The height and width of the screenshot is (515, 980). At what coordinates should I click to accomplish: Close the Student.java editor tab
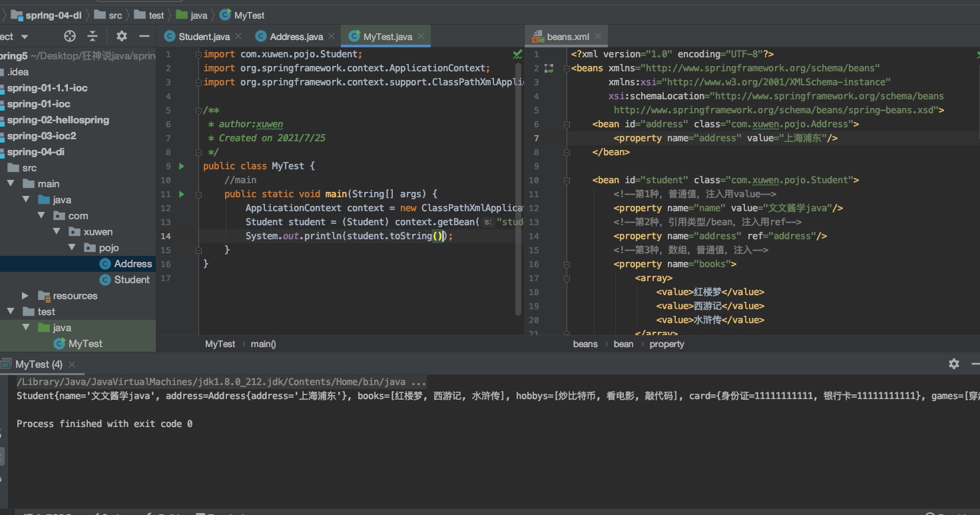pos(238,37)
